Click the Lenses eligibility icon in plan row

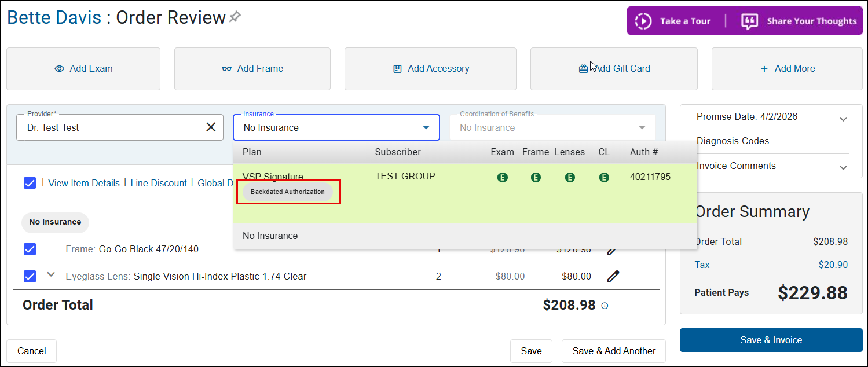tap(570, 178)
